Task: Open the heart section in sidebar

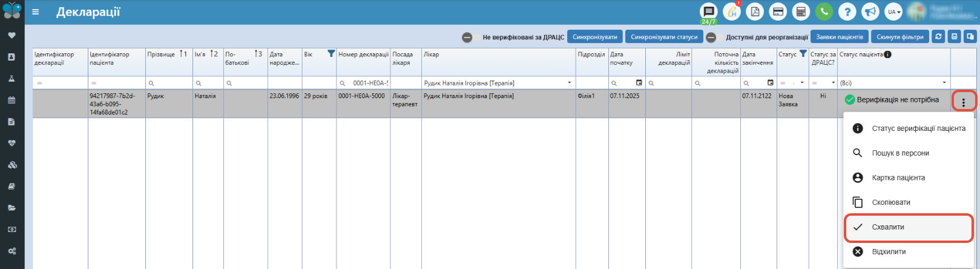Action: click(x=12, y=35)
